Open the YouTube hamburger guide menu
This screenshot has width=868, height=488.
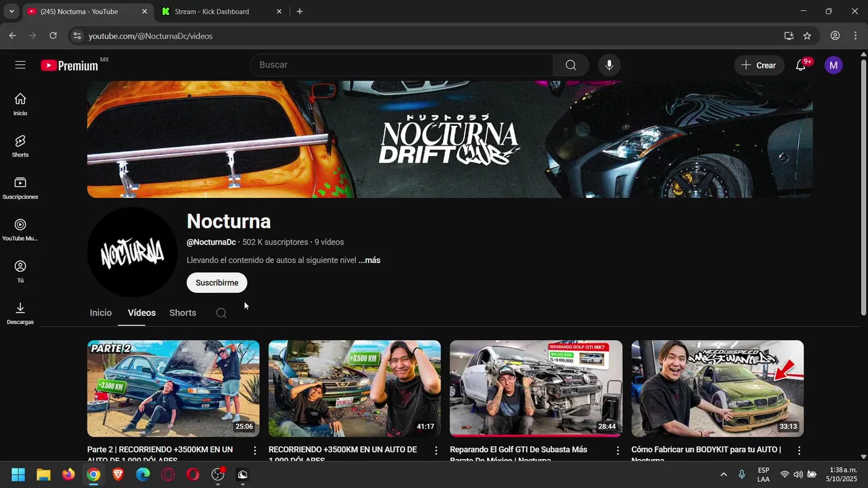[x=20, y=65]
